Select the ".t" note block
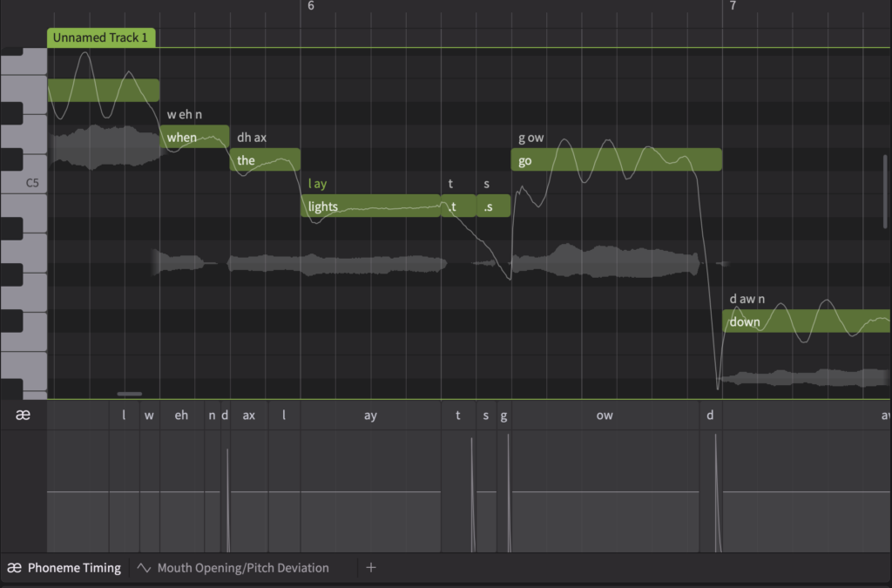Screen dimensions: 892x588 coord(458,206)
